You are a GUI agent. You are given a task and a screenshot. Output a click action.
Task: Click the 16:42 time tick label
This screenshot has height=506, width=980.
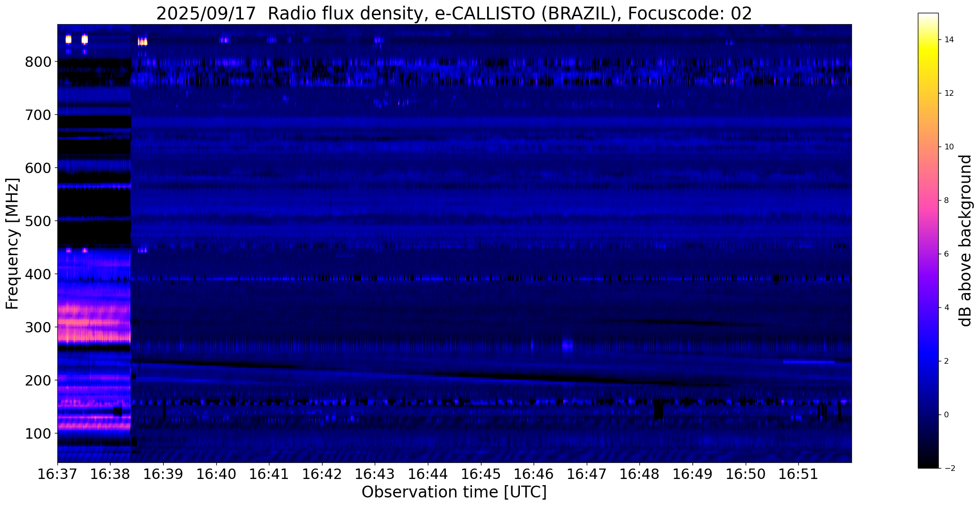click(x=323, y=474)
